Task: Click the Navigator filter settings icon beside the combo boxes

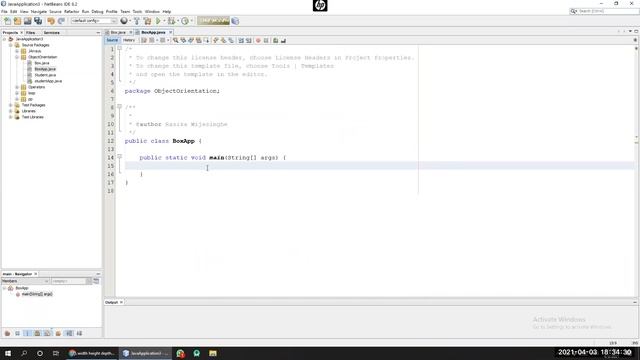Action: [96, 281]
